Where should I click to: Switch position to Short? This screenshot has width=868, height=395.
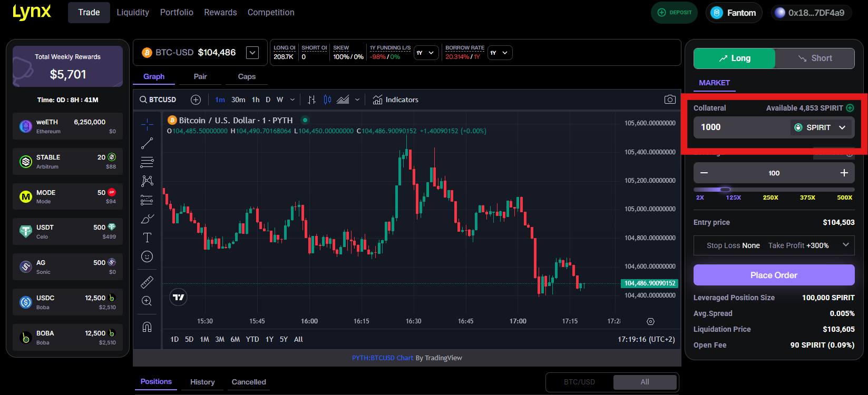[x=815, y=58]
